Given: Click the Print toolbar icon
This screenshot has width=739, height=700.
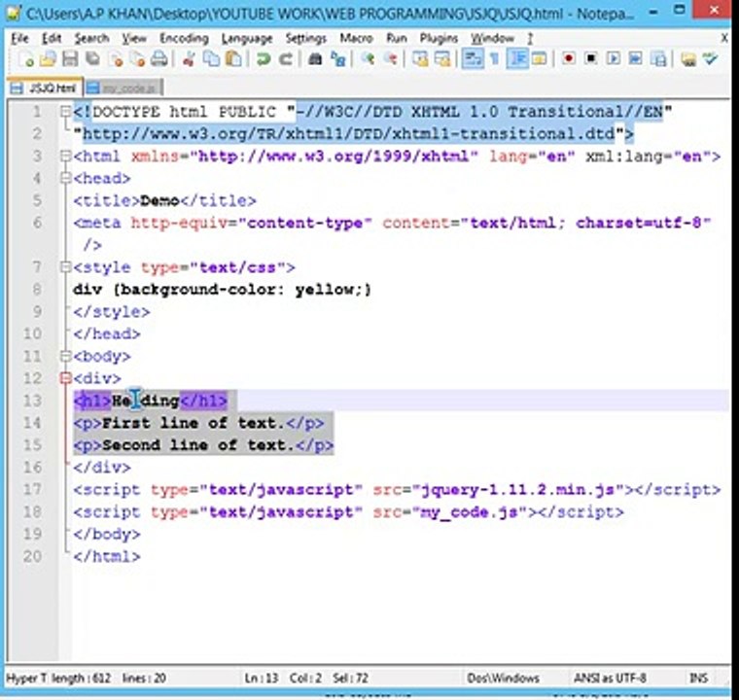Looking at the screenshot, I should 159,59.
